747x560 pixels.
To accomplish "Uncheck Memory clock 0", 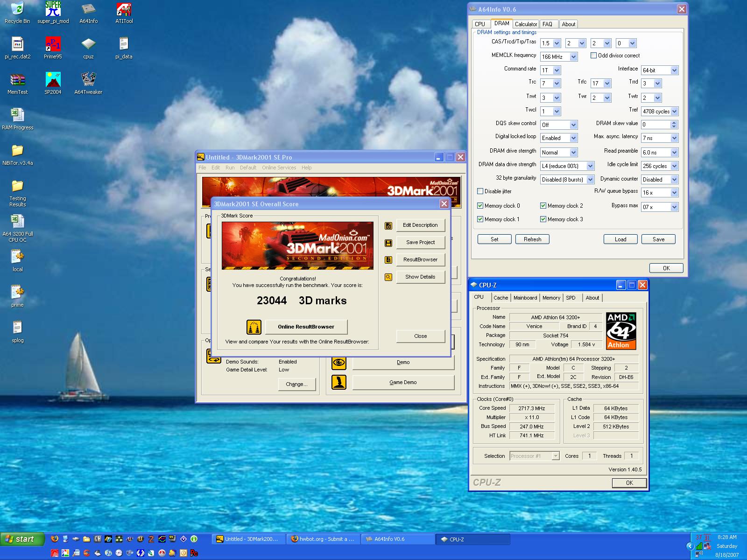I will [480, 206].
